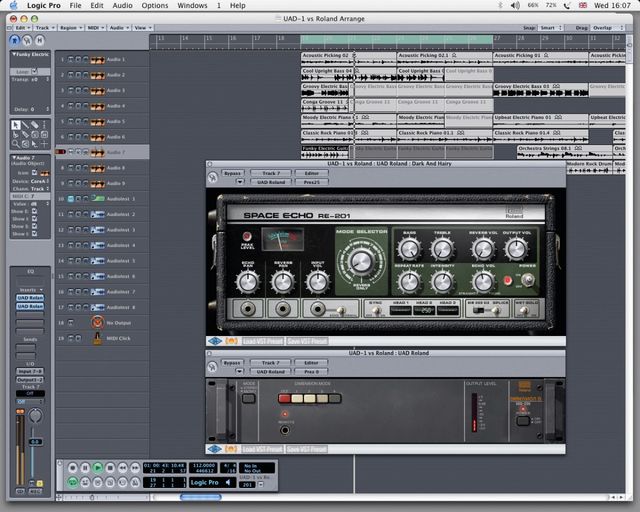Click the Pause button in the transport
The image size is (640, 512).
point(85,467)
